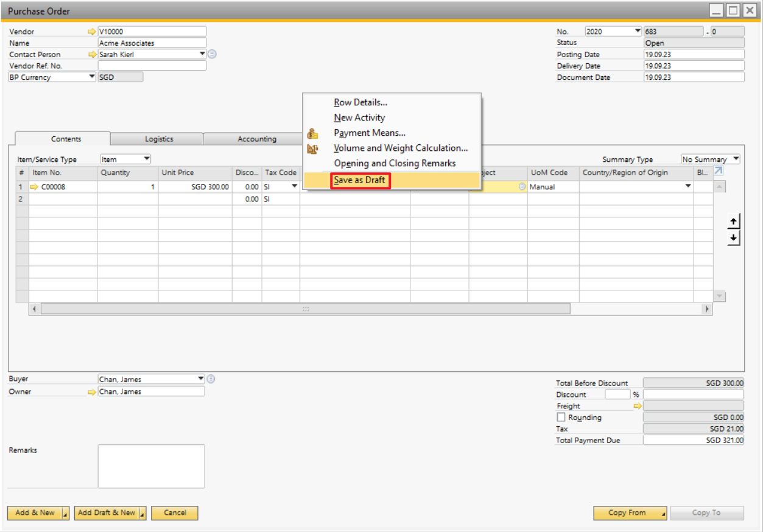Click the Delivery Date field
This screenshot has height=532, width=763.
tap(694, 66)
